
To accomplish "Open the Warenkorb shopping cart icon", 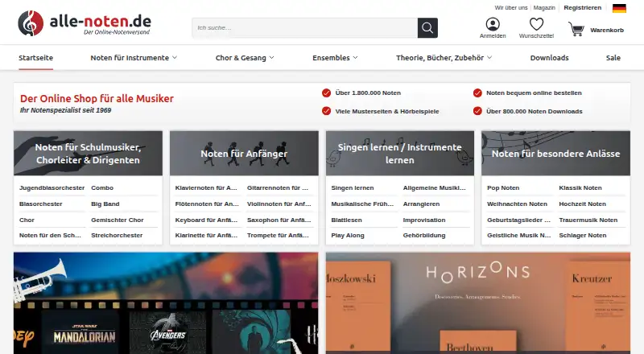I will 576,29.
